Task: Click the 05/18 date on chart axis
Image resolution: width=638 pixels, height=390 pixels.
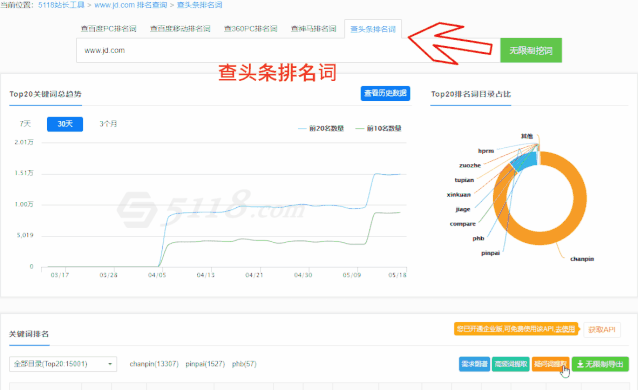Action: [x=398, y=275]
